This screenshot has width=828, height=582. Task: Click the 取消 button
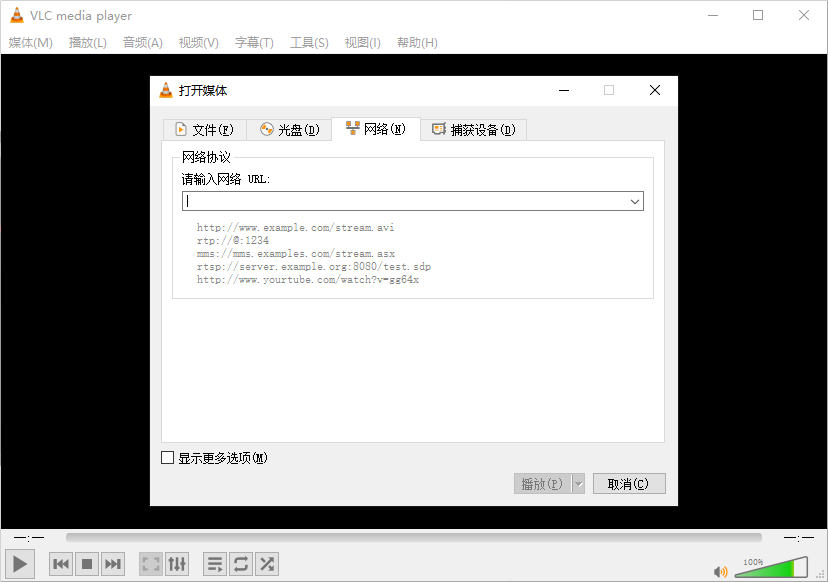point(629,483)
